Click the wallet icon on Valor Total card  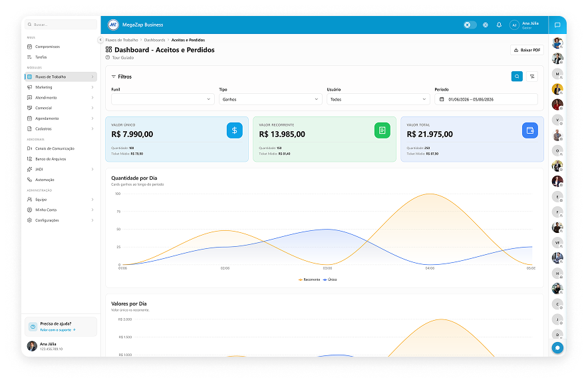(530, 130)
